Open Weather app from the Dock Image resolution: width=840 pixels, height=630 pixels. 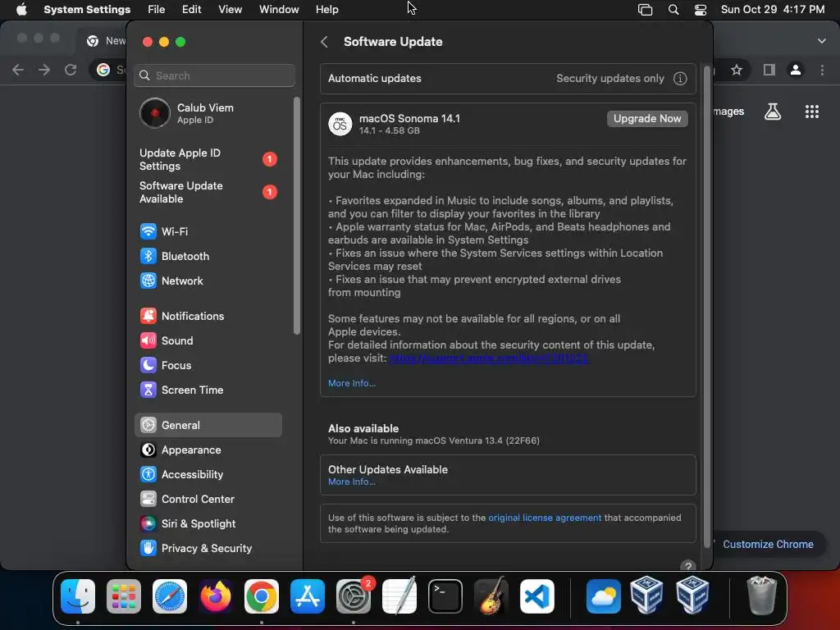(x=603, y=596)
